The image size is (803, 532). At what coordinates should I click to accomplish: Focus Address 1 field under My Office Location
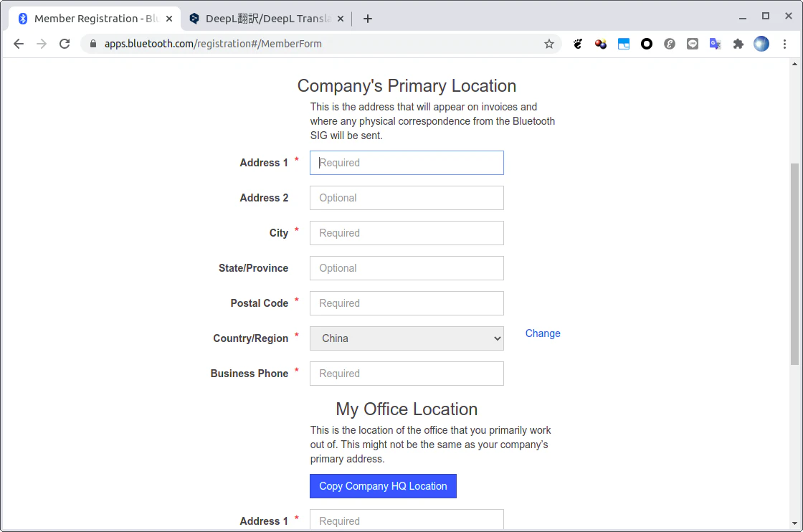[x=407, y=520]
